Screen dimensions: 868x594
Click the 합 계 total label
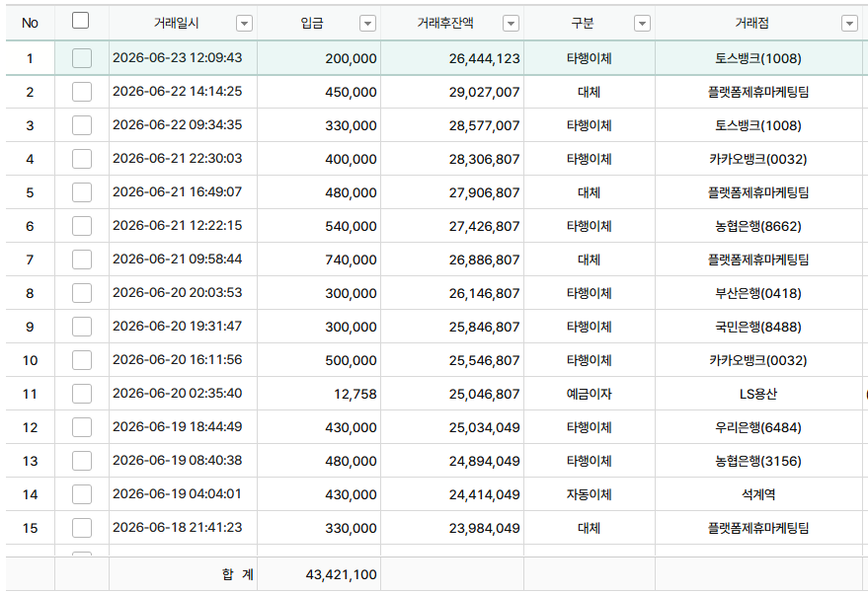[x=237, y=574]
